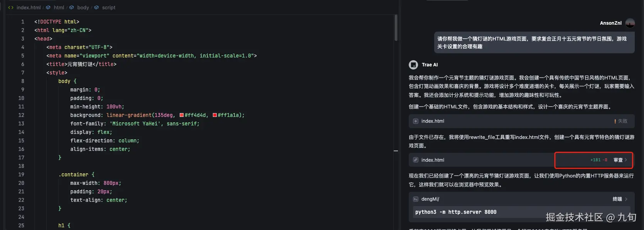Click the #ff4d4d color swatch

[182, 115]
